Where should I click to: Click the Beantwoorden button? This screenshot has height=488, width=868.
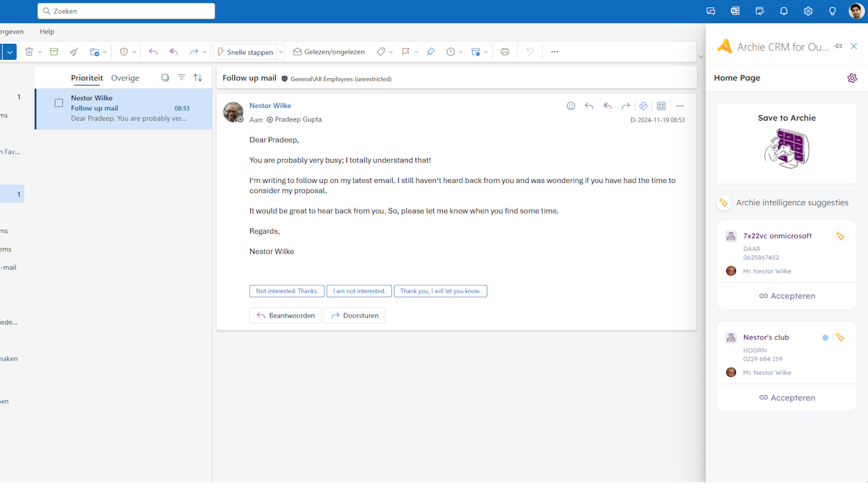click(285, 316)
